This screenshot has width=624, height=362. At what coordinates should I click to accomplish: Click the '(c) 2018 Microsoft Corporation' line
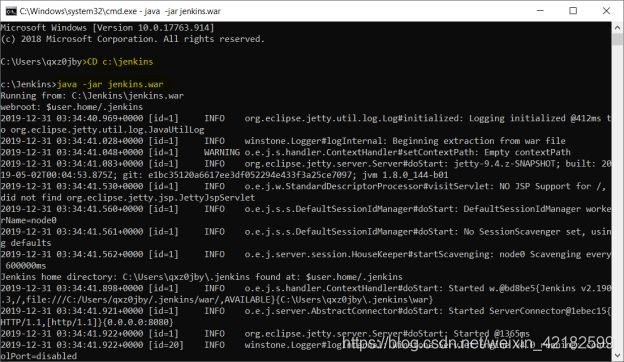(x=133, y=39)
